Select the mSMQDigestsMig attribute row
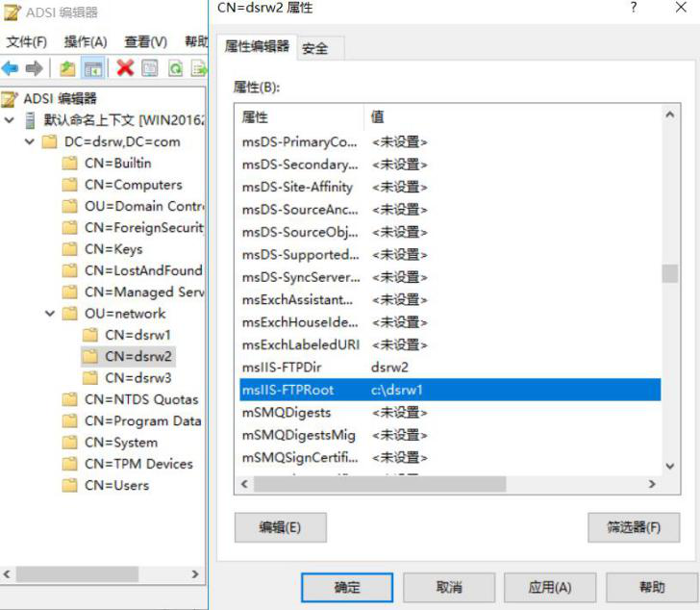Image resolution: width=700 pixels, height=610 pixels. (x=450, y=435)
